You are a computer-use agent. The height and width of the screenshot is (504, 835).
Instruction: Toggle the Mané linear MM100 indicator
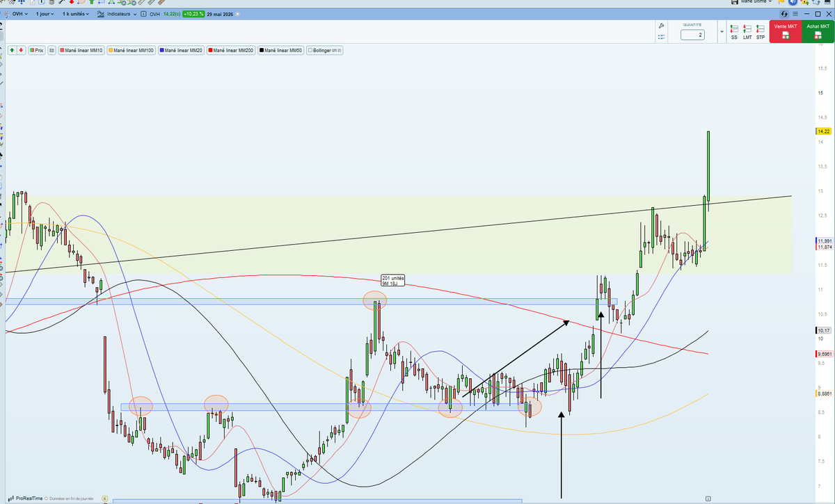[132, 50]
